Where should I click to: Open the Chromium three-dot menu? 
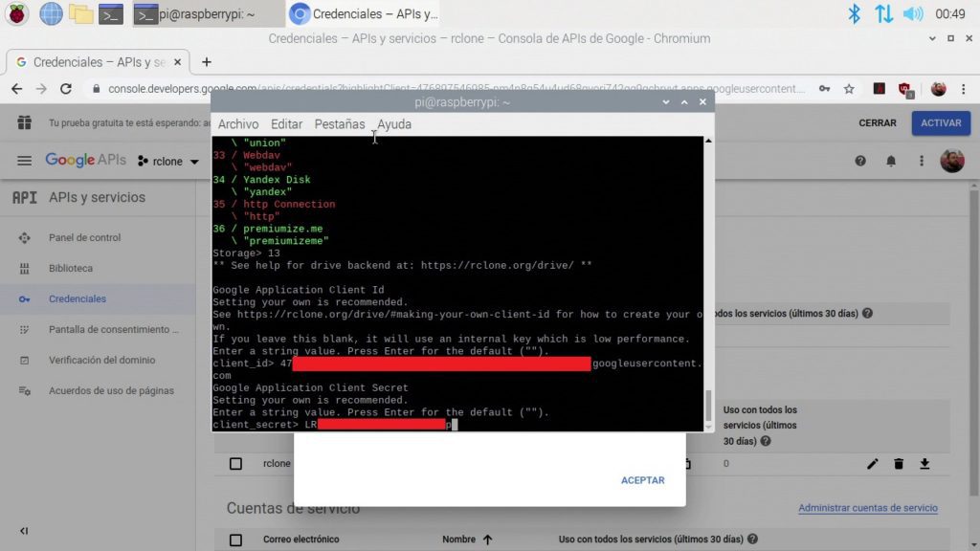coord(963,89)
